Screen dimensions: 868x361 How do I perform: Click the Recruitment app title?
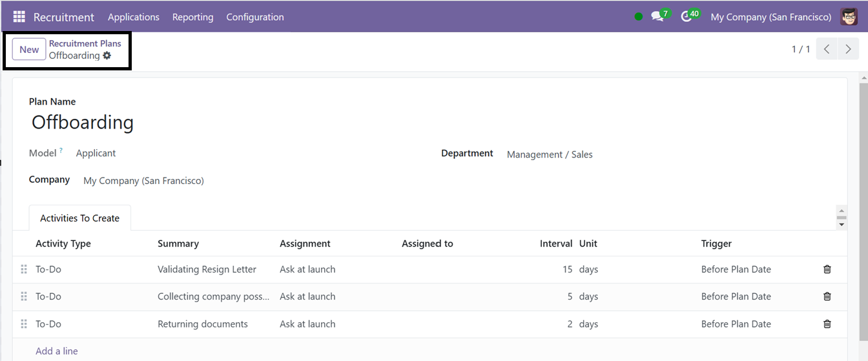64,17
